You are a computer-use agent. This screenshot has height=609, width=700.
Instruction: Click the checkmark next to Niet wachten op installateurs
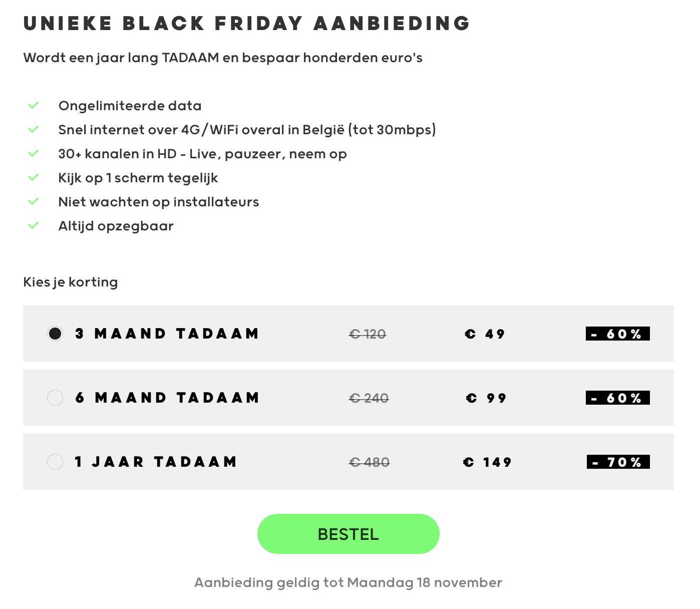(34, 202)
